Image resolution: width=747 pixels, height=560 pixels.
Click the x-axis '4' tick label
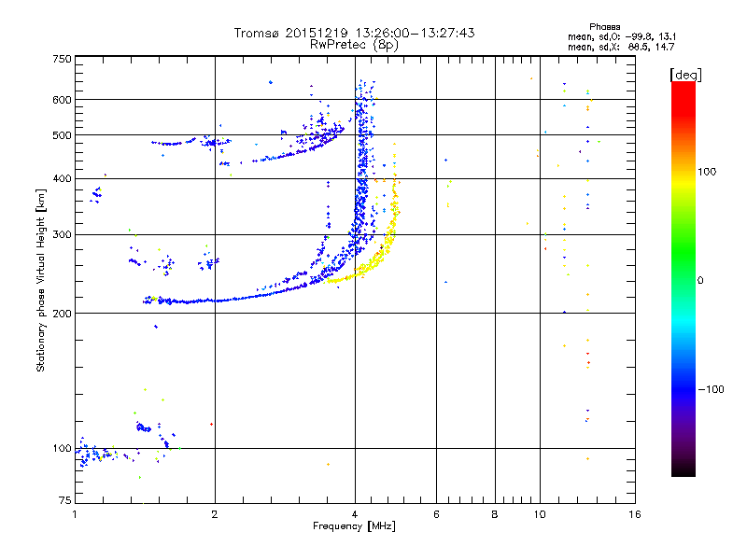pos(355,514)
